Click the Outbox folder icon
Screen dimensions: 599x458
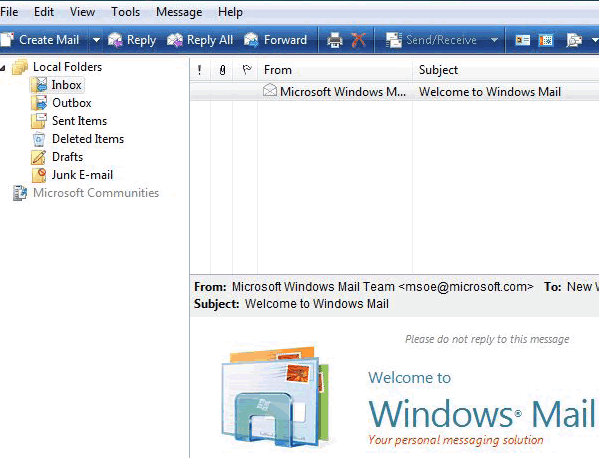click(x=39, y=103)
